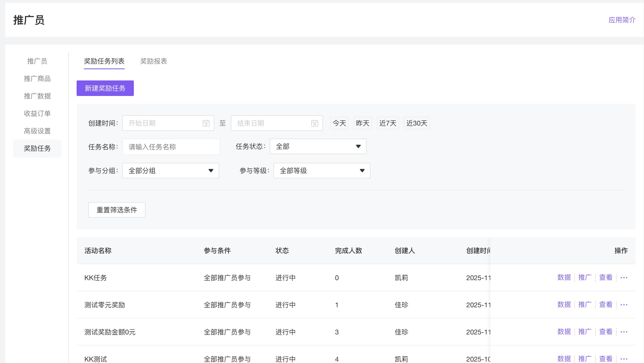
Task: Open more actions ellipsis for 测试零元奖励 row
Action: click(x=624, y=305)
